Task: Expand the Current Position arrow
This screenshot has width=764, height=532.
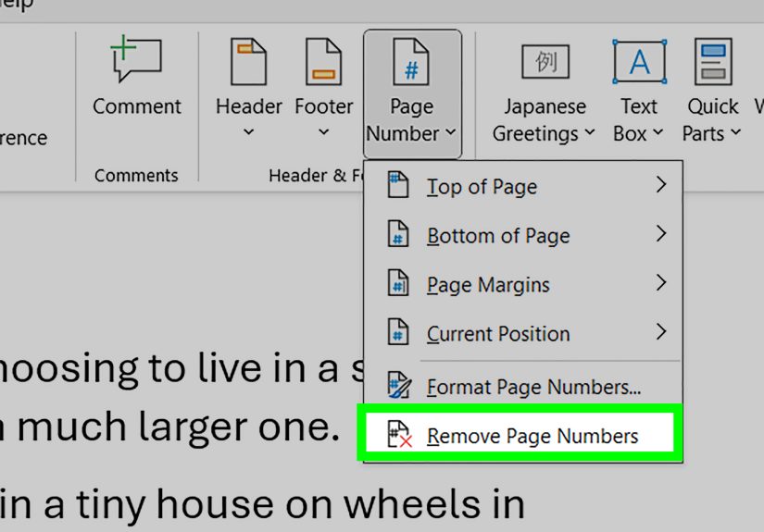Action: click(x=660, y=331)
